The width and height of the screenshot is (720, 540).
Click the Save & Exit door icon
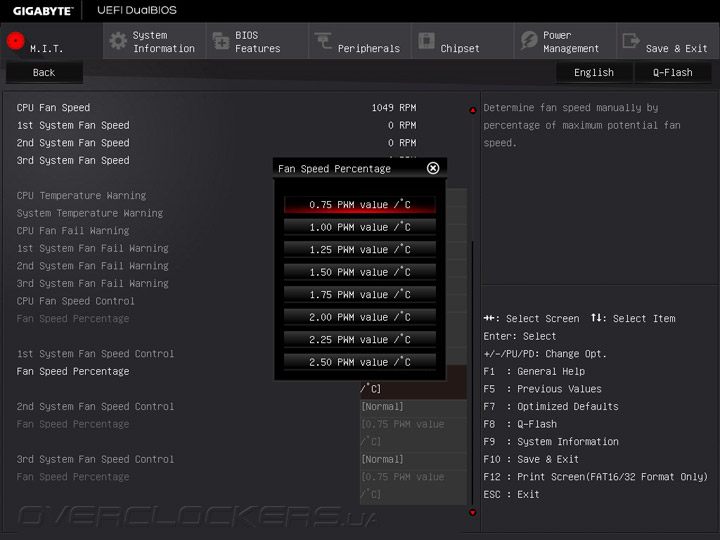[631, 40]
